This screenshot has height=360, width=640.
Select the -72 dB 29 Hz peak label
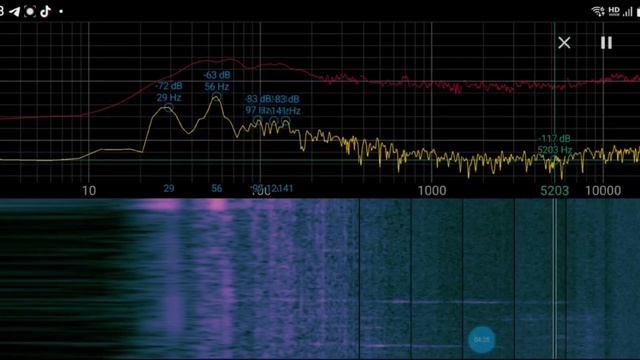(169, 91)
